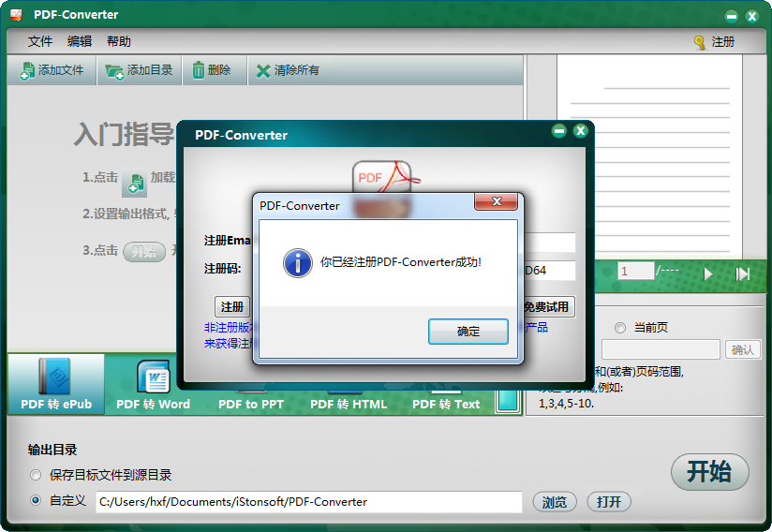The height and width of the screenshot is (532, 772).
Task: Click the 确认 button
Action: 743,349
